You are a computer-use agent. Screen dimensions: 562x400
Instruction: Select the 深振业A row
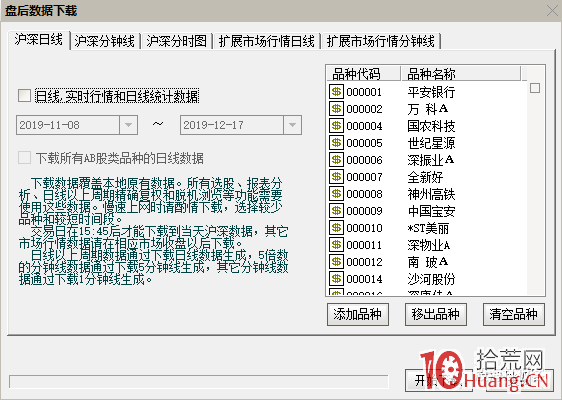(427, 160)
